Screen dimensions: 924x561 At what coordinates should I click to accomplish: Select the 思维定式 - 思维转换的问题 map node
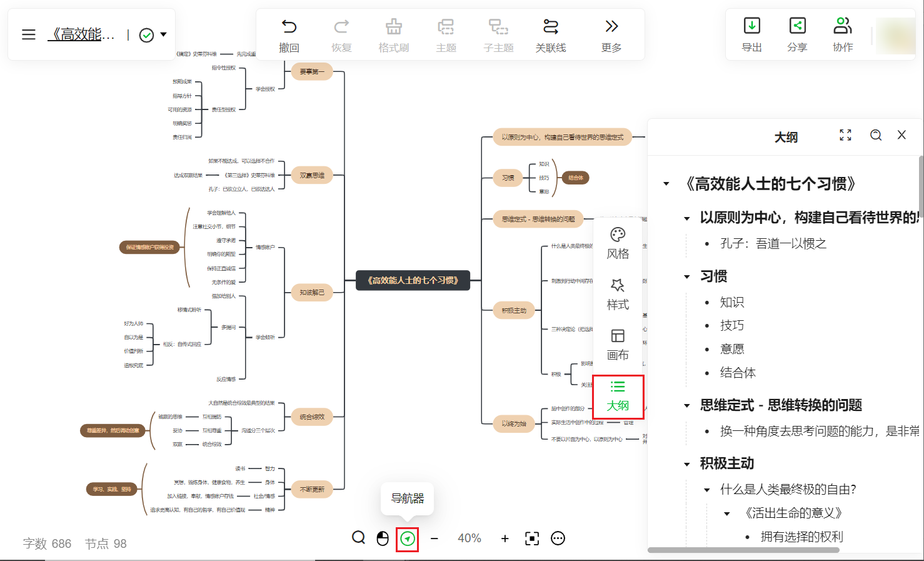click(538, 219)
